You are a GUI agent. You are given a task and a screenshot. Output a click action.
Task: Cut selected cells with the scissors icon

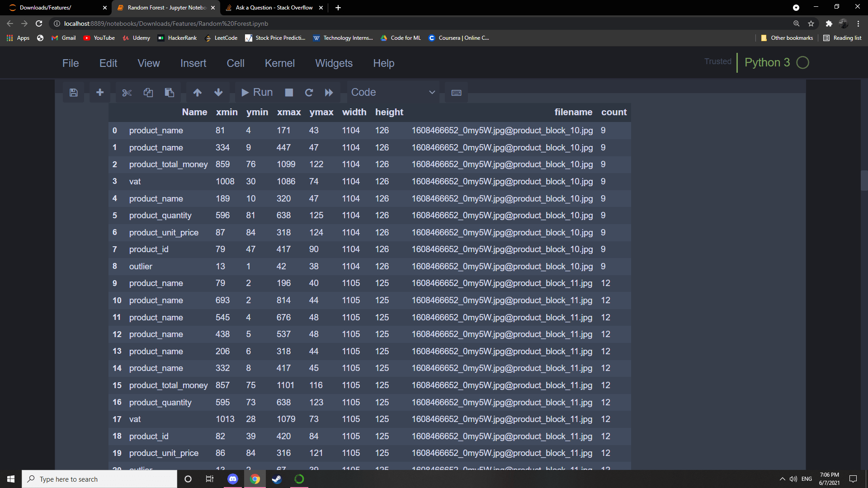[x=127, y=93]
